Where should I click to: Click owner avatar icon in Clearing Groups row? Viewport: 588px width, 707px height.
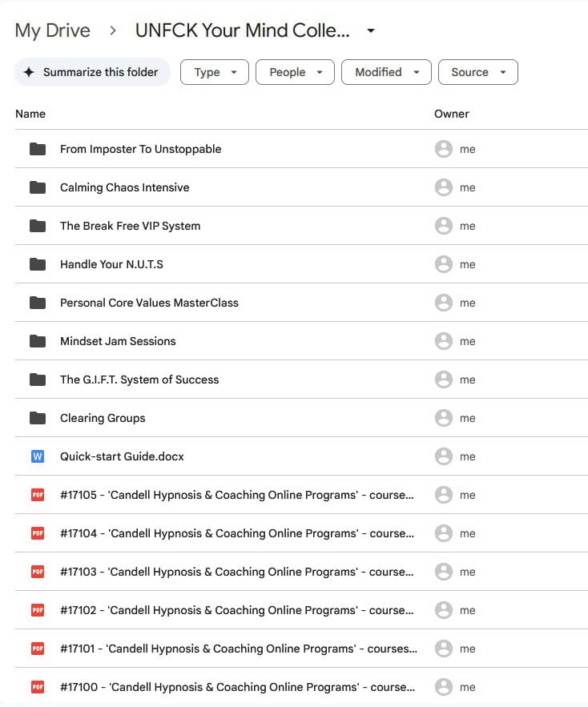pyautogui.click(x=443, y=418)
